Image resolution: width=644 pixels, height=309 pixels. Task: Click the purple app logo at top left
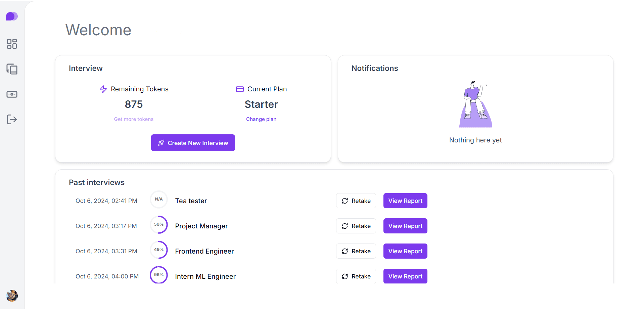12,16
